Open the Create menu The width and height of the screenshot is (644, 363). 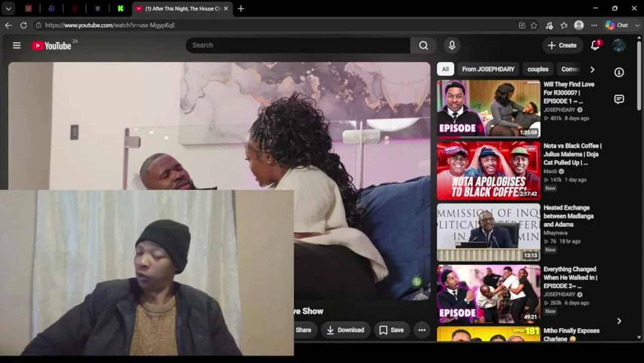click(562, 45)
